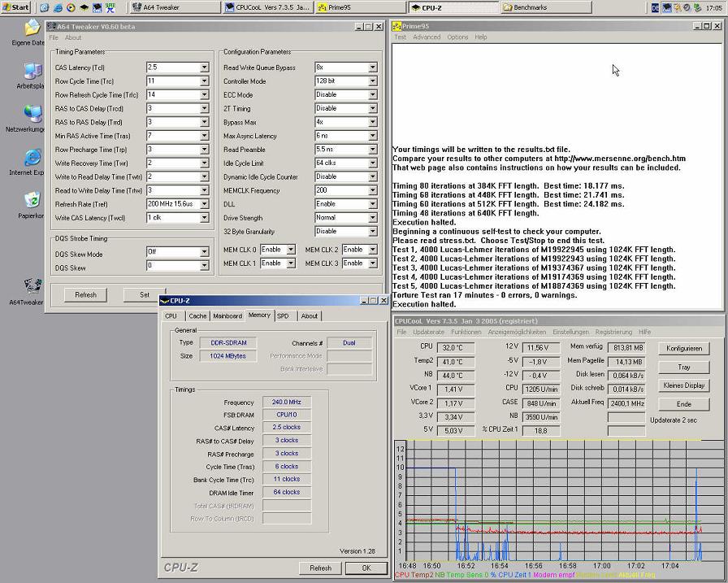Open the Einstellungen menu in CPUCool
The height and width of the screenshot is (583, 728).
pos(570,332)
